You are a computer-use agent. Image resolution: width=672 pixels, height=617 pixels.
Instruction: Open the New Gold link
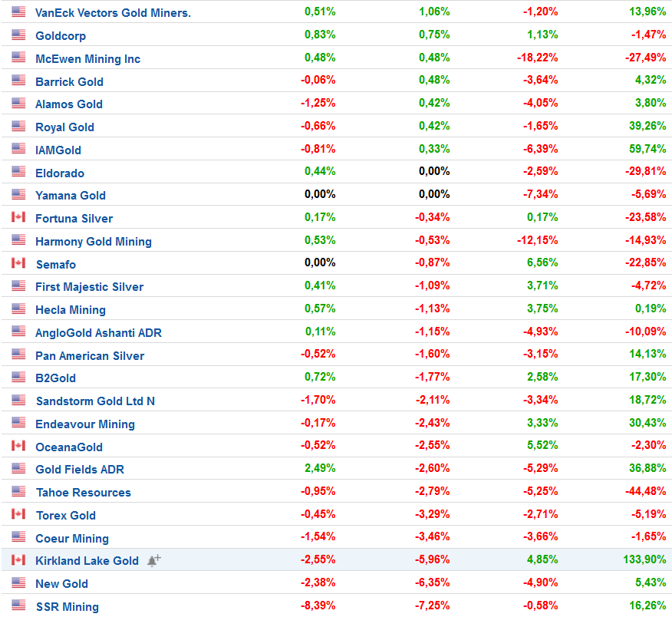(61, 584)
